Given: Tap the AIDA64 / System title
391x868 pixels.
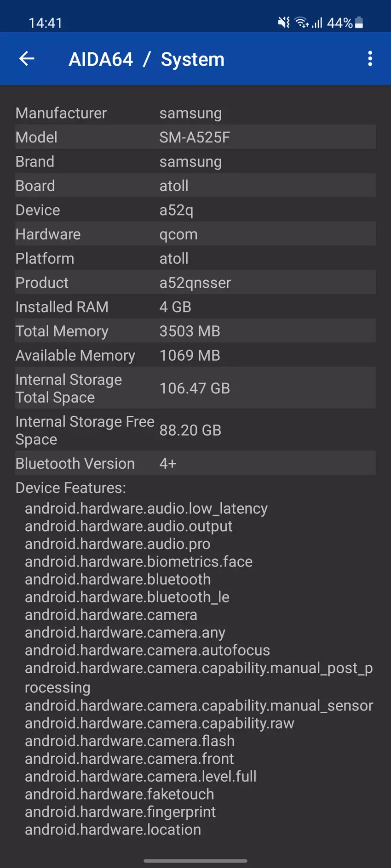Looking at the screenshot, I should click(x=146, y=59).
